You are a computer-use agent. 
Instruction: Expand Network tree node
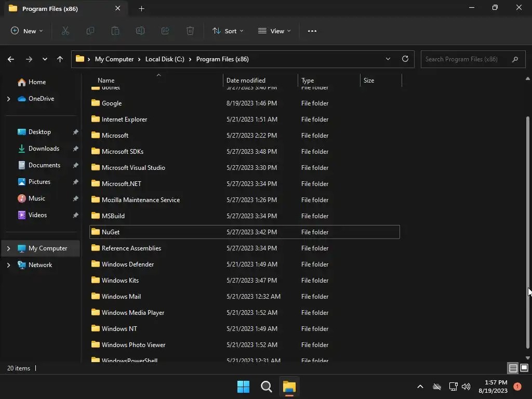[x=8, y=265]
